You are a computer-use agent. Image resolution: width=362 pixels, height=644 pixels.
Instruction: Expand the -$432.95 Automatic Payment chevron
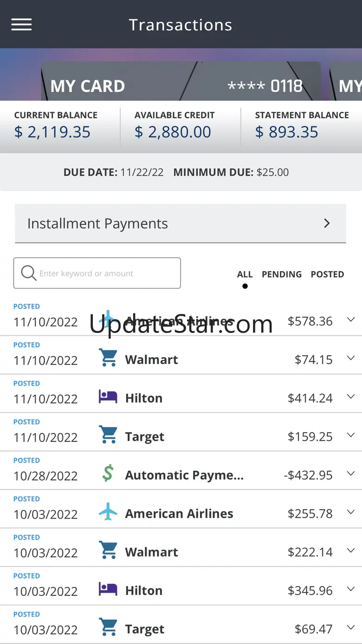coord(351,474)
